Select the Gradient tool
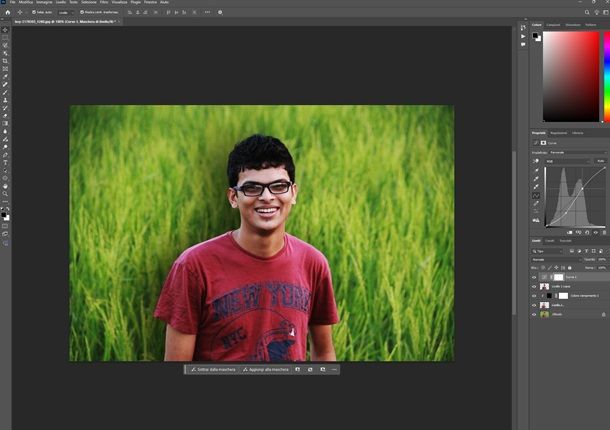 [5, 123]
